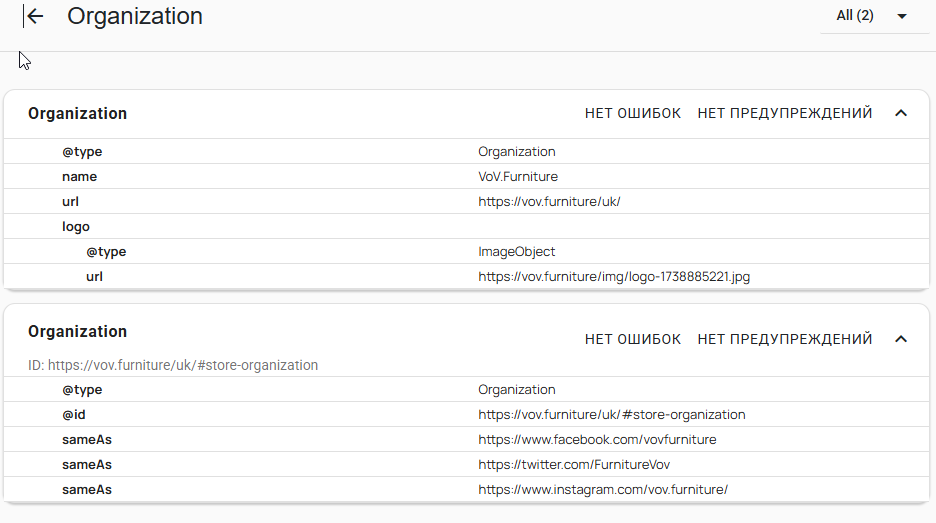Click the first Organization card title
936x523 pixels.
click(x=78, y=113)
